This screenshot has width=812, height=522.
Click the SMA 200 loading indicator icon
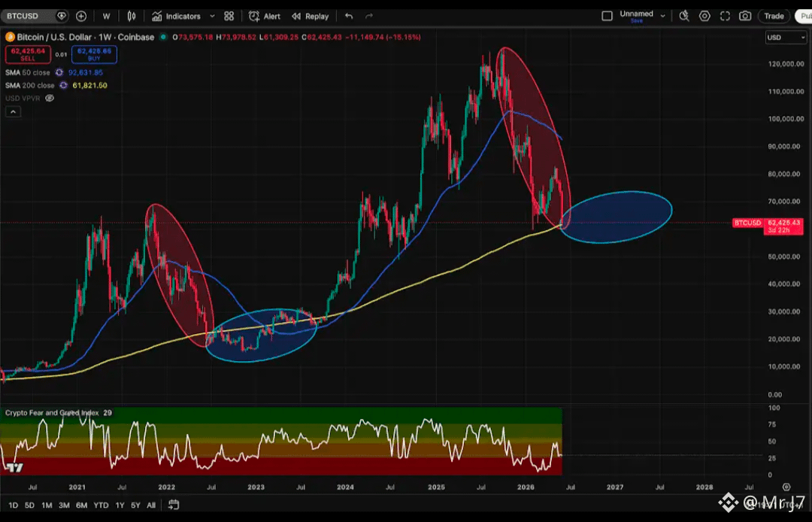pyautogui.click(x=63, y=86)
